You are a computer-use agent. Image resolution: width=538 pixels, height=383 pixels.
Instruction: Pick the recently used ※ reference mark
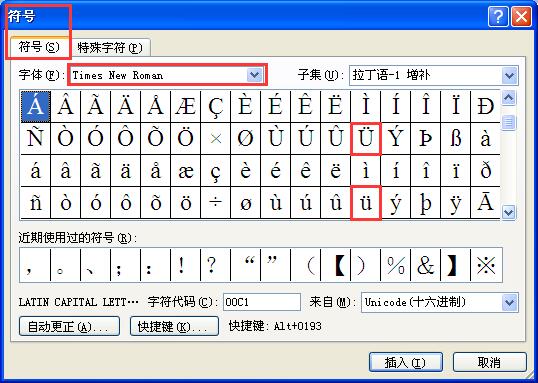487,265
